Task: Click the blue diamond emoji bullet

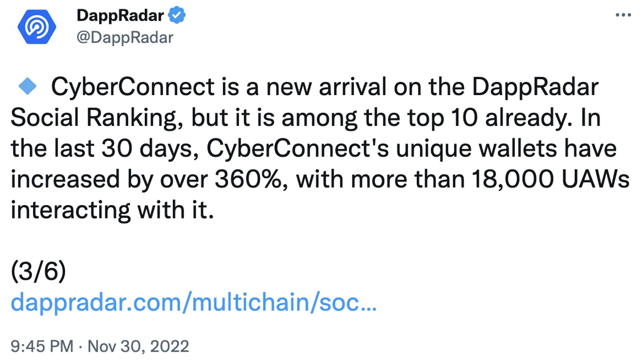Action: coord(27,87)
